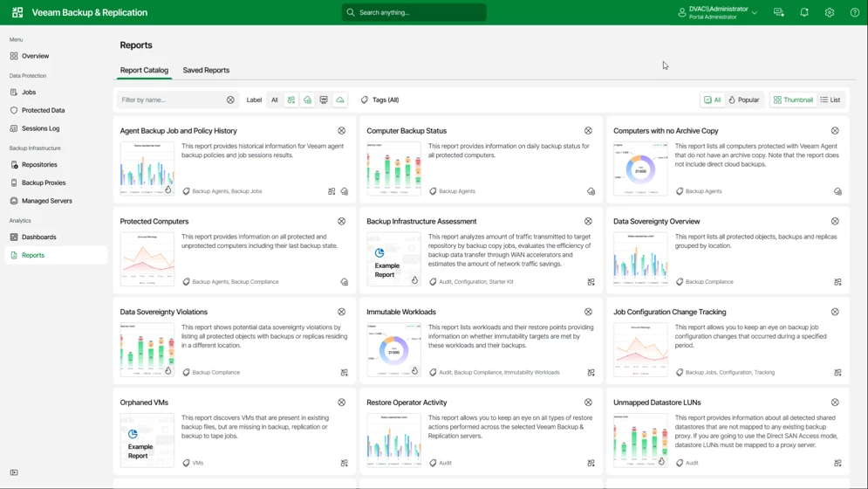Open the Data Sovereignty Overview report title
This screenshot has height=489, width=868.
657,221
